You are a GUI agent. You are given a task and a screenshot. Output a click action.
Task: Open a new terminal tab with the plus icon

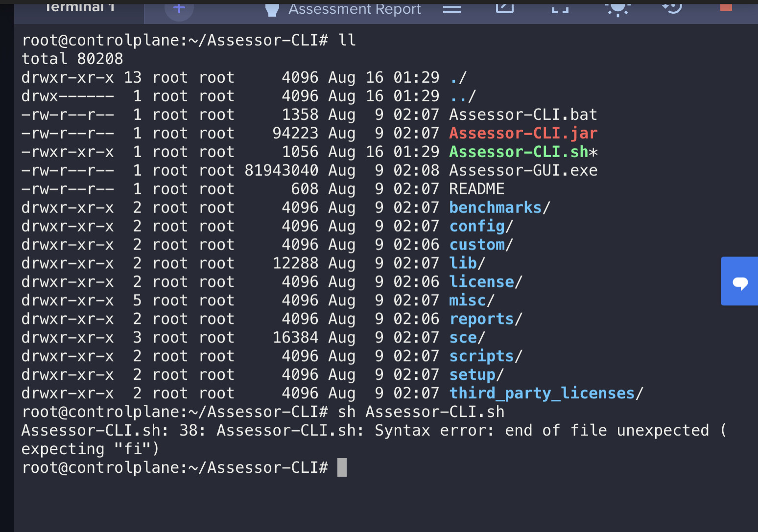click(x=179, y=8)
